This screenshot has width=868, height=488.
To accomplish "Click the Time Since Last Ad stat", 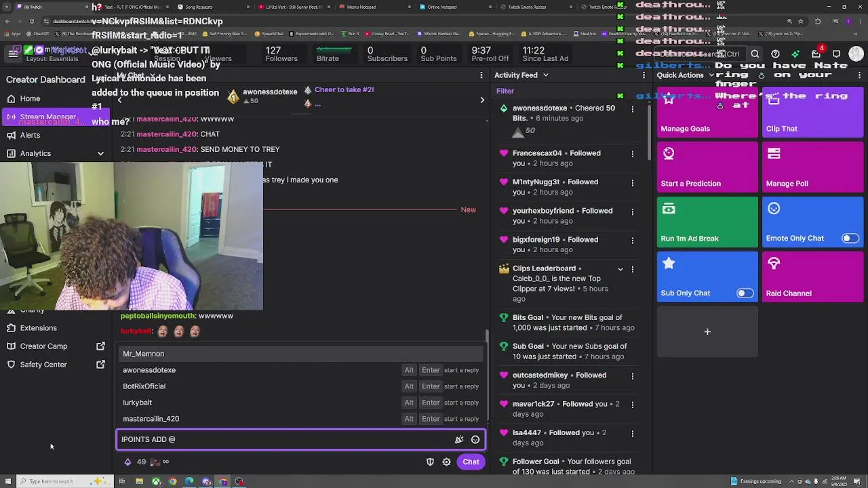I will click(x=545, y=54).
